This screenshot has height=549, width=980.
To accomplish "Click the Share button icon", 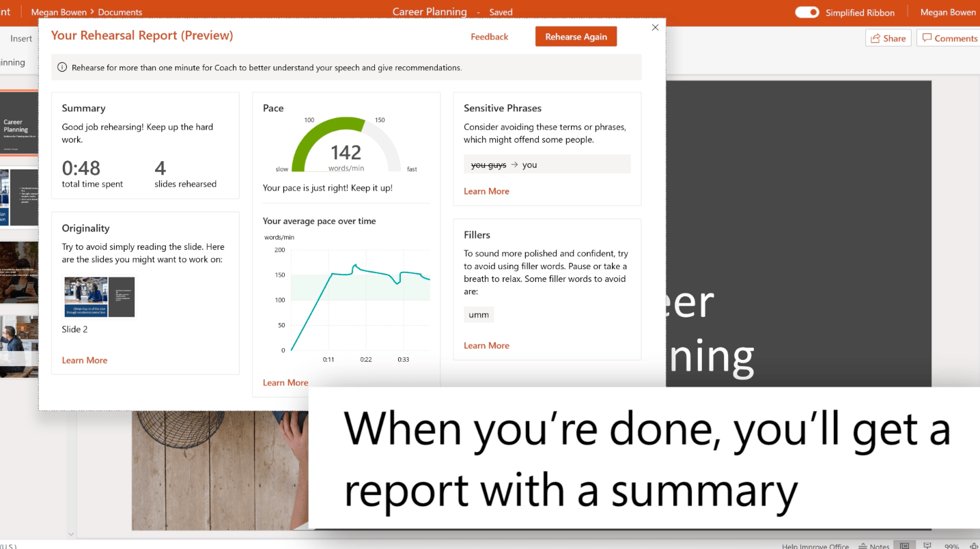I will click(876, 38).
